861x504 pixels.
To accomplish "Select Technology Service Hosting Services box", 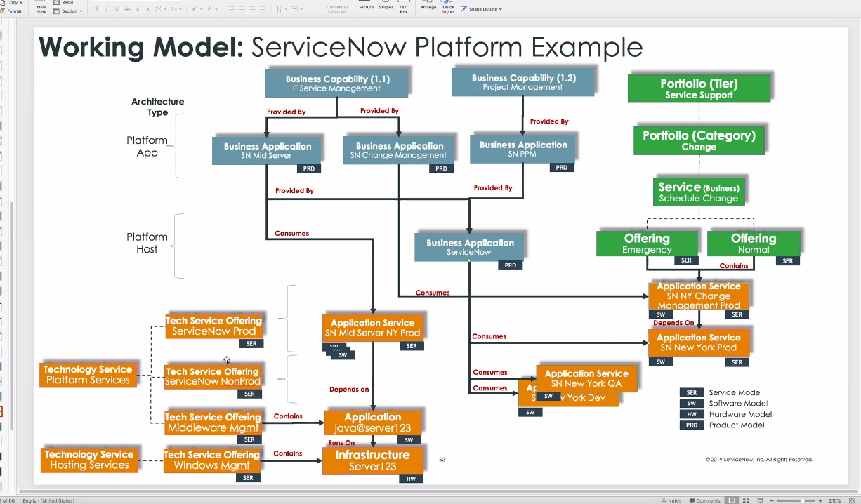I will [89, 459].
